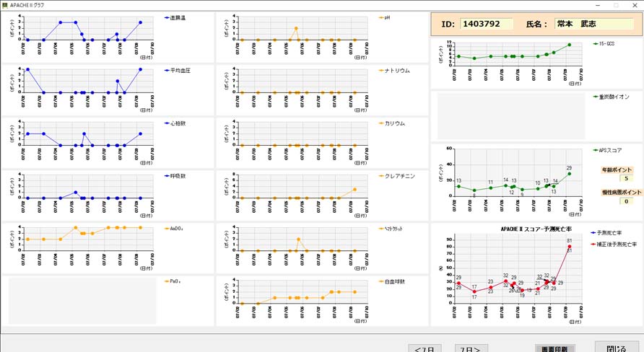Image resolution: width=644 pixels, height=352 pixels.
Task: Minimize the APACHE II graph window
Action: tap(598, 5)
